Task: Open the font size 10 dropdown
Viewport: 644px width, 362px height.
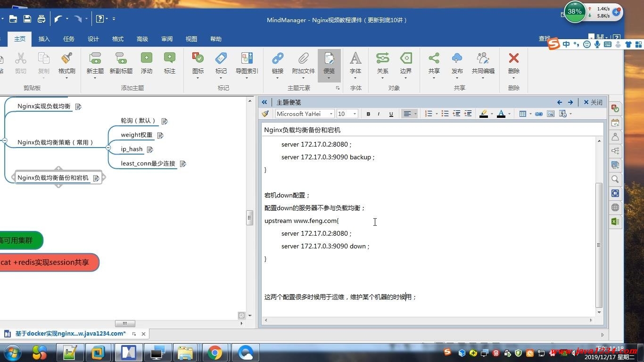Action: 355,114
